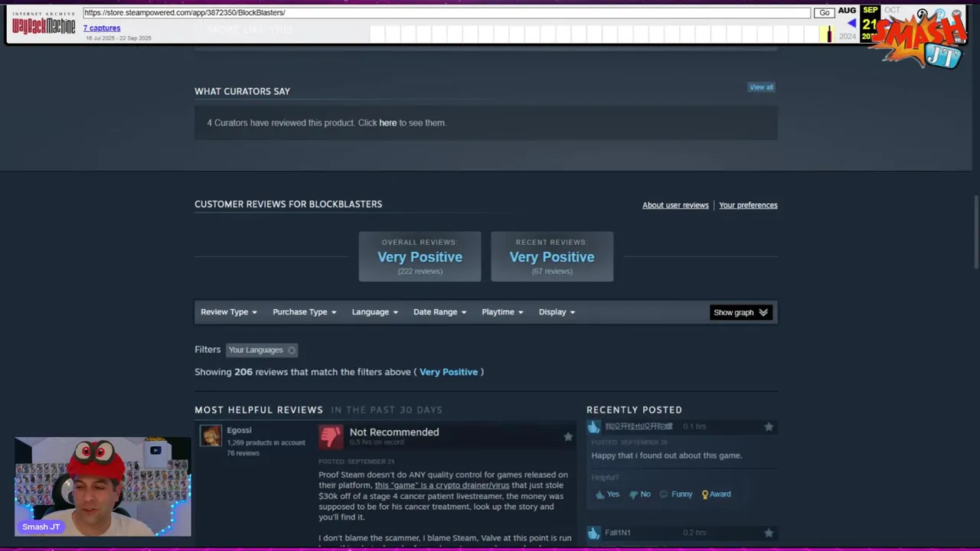
Task: Click star icon on Fall1N1's review
Action: (x=769, y=533)
